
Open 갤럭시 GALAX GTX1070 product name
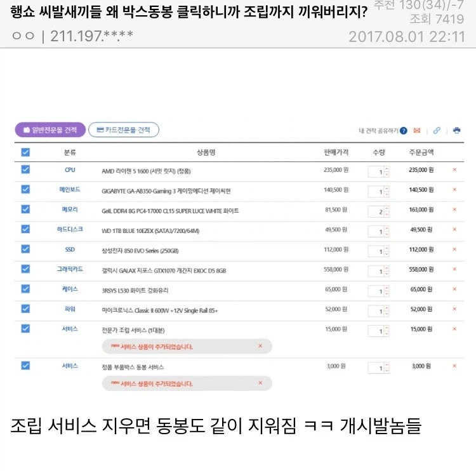point(164,271)
